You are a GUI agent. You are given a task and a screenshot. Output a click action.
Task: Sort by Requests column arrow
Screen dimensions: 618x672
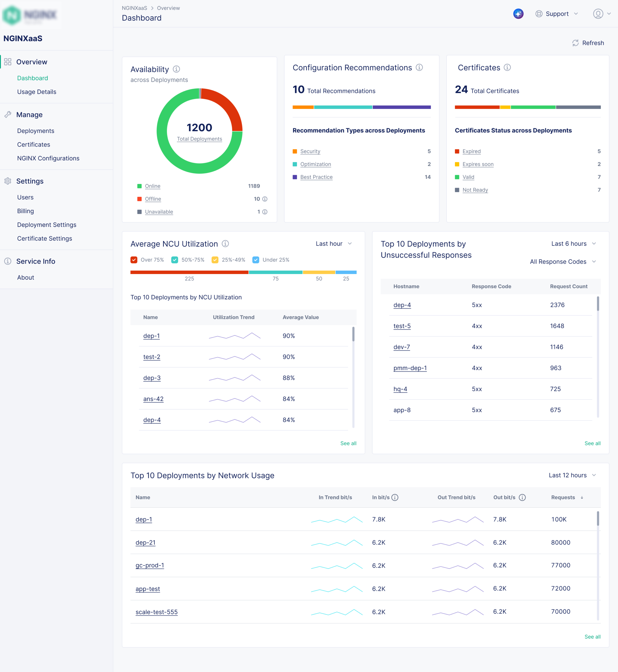click(x=582, y=497)
